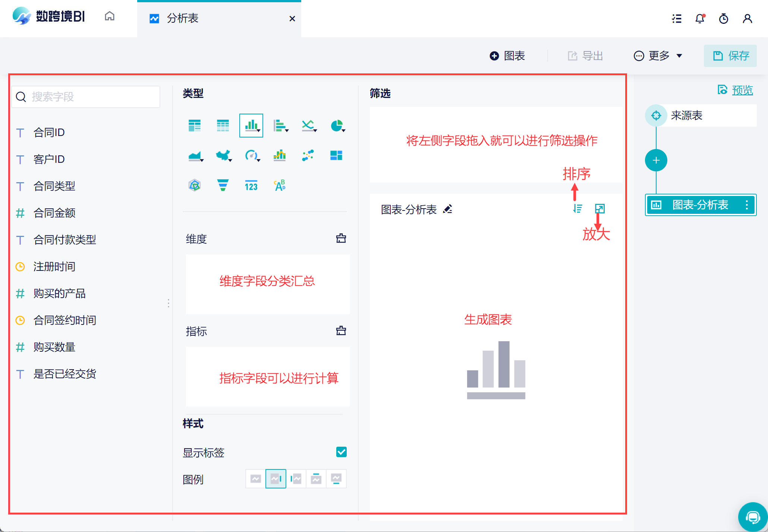Screen dimensions: 768x532
Task: Open the 预览 link
Action: pyautogui.click(x=742, y=90)
